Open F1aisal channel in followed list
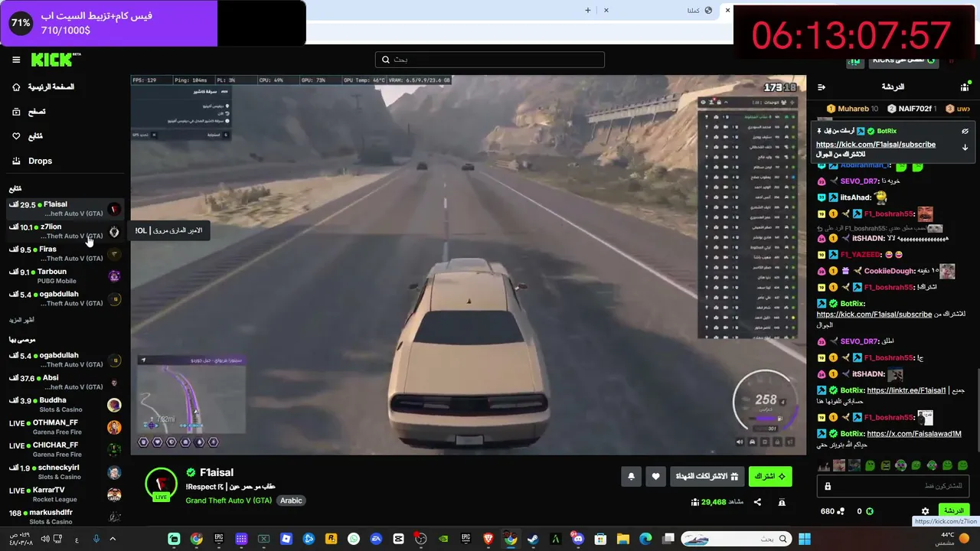The image size is (980, 551). (65, 209)
